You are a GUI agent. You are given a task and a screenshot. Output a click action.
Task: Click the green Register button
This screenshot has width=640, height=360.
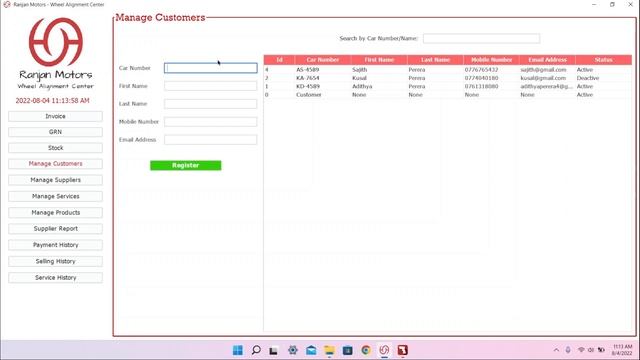click(x=186, y=165)
